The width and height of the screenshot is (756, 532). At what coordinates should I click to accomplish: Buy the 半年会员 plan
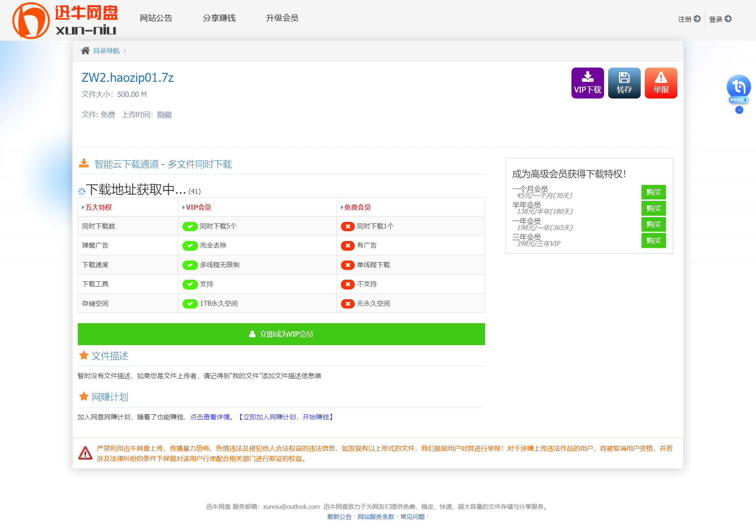click(654, 208)
